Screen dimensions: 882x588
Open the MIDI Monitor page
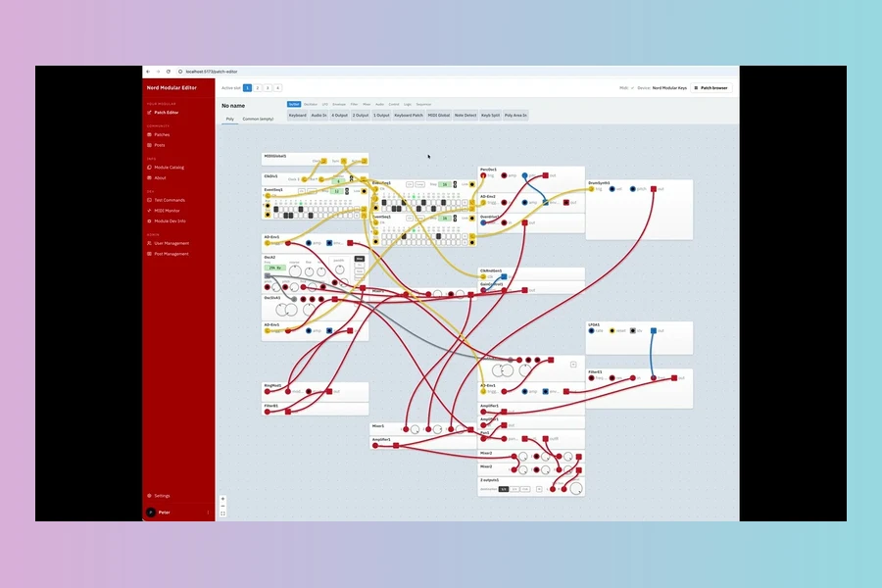pyautogui.click(x=167, y=211)
